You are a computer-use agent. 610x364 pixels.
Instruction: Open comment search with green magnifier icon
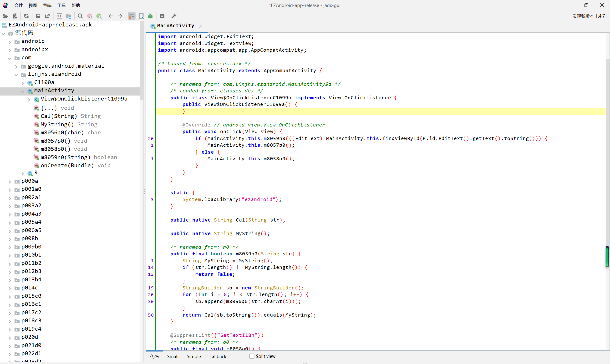pos(99,16)
